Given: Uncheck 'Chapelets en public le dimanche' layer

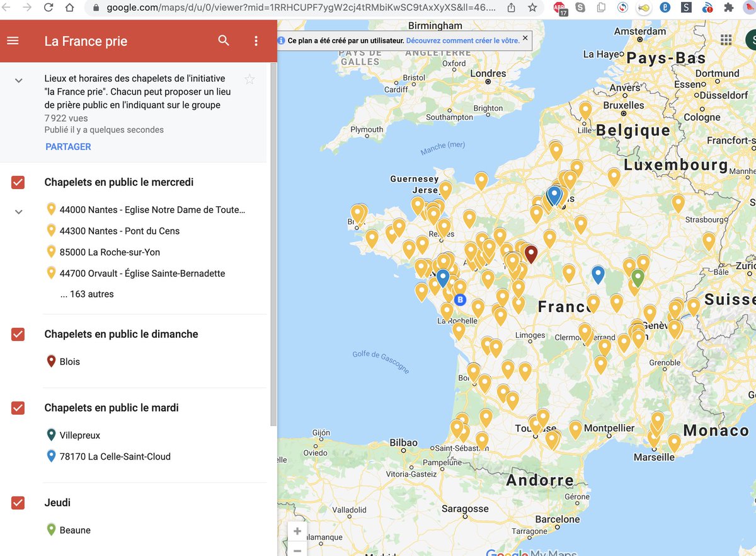Looking at the screenshot, I should [18, 335].
